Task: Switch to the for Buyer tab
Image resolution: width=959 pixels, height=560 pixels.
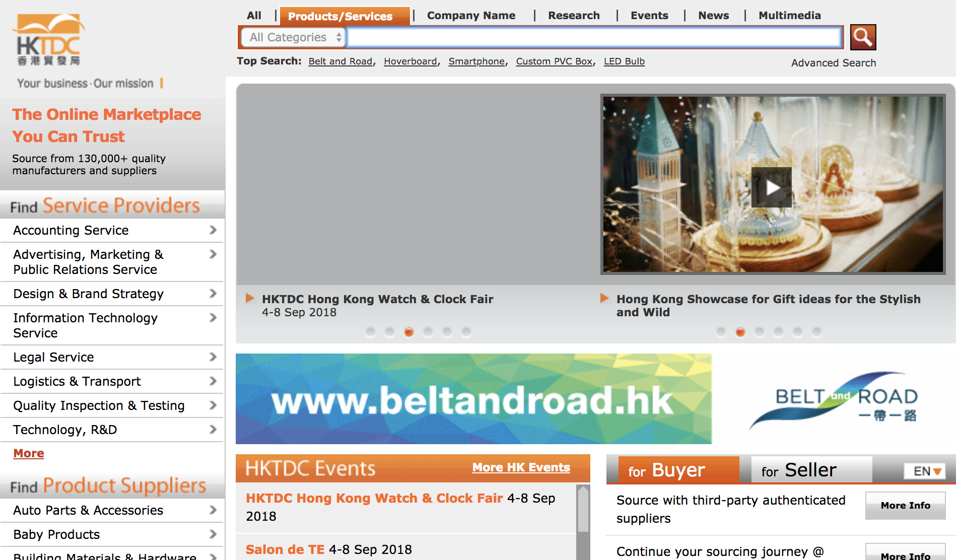Action: point(678,470)
